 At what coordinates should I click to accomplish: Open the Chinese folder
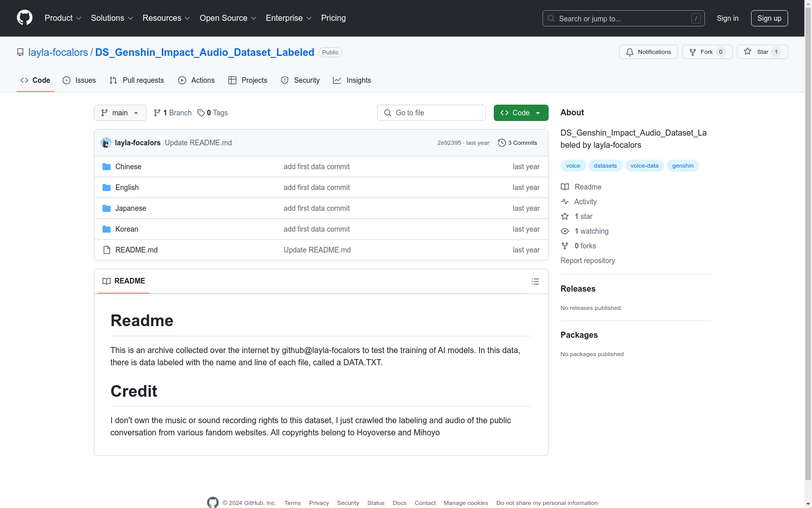point(128,167)
